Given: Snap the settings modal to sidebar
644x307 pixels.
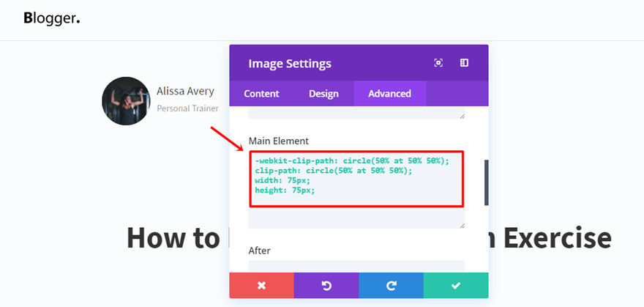Looking at the screenshot, I should click(464, 63).
